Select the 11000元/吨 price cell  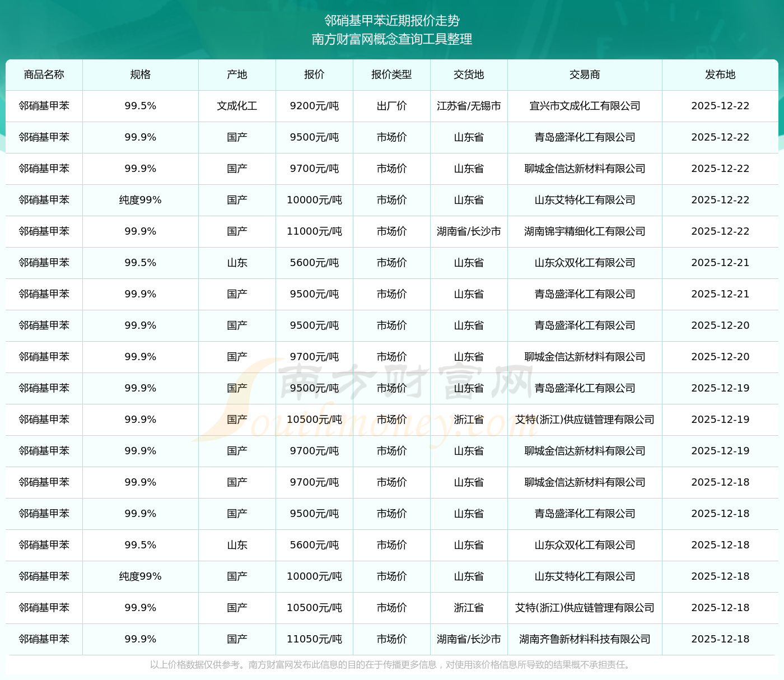[314, 231]
